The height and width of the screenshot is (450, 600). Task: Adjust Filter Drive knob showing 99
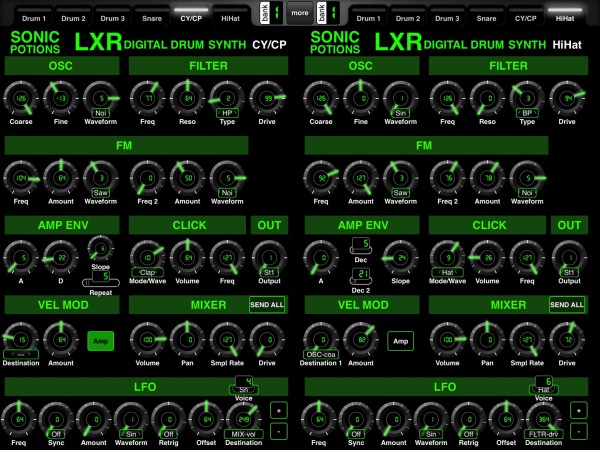[267, 99]
